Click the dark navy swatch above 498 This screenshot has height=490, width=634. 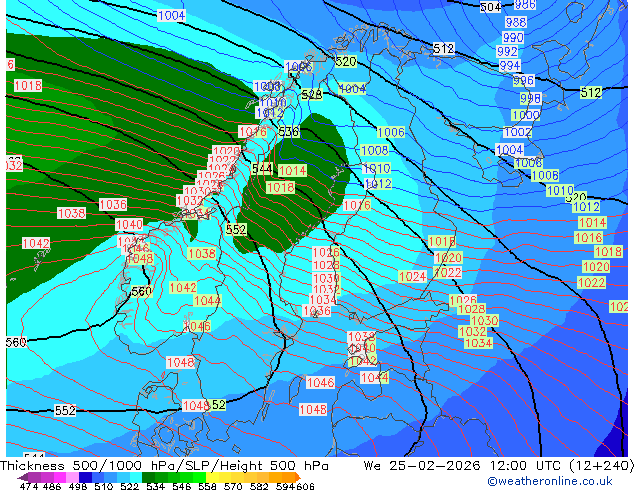point(85,477)
